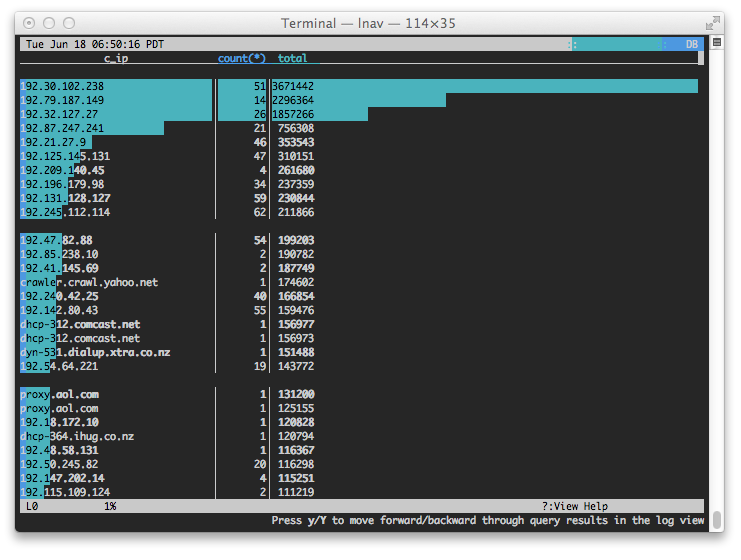
Task: Click the 1% position indicator
Action: [110, 506]
